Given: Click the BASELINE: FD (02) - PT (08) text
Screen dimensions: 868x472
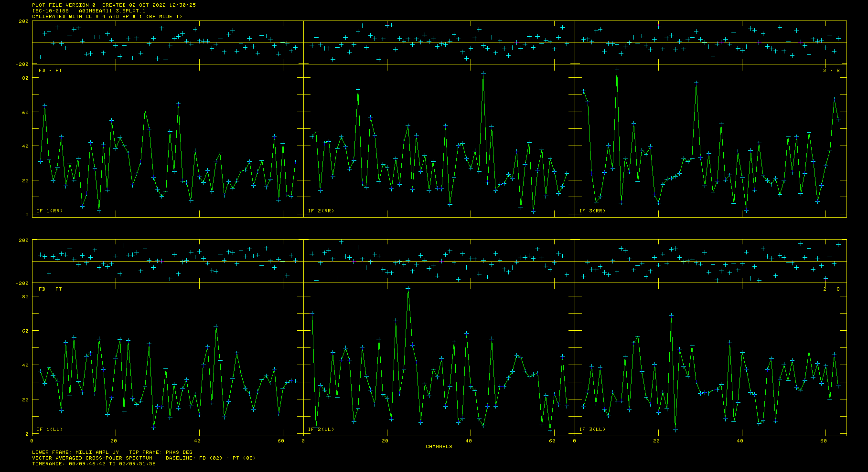Looking at the screenshot, I should point(211,458).
